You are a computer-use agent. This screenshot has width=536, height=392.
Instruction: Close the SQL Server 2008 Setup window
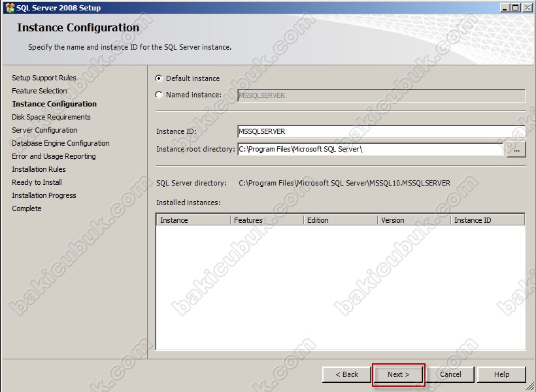pyautogui.click(x=527, y=8)
